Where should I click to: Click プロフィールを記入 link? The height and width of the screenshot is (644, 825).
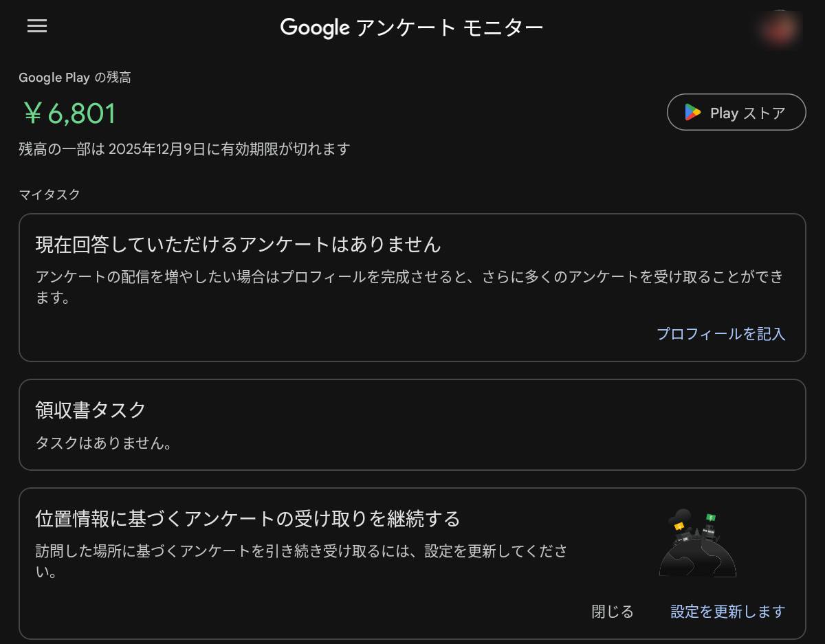tap(720, 334)
